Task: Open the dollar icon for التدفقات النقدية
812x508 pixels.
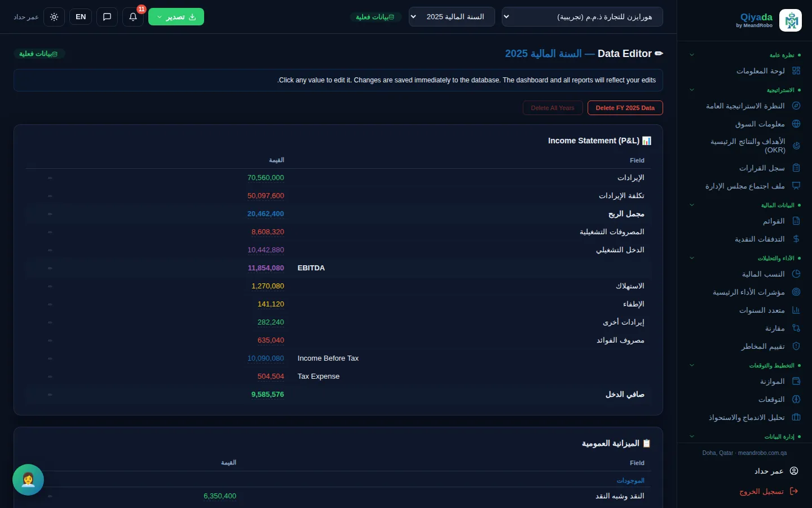Action: pos(796,239)
